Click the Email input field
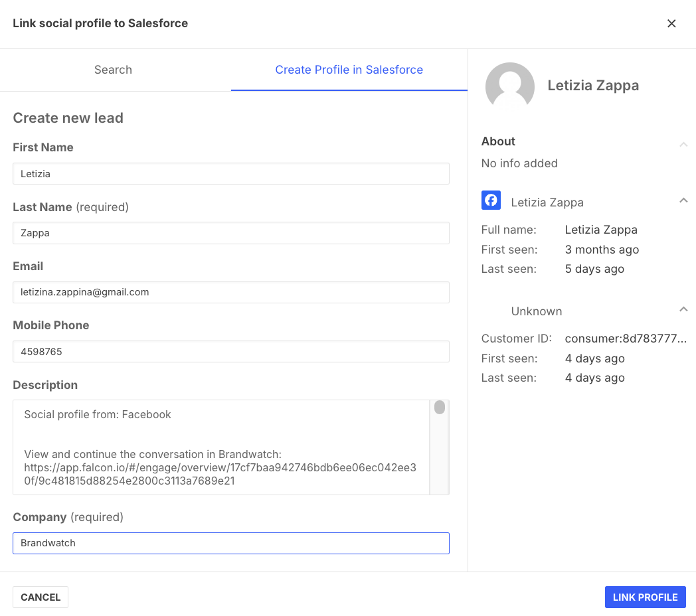This screenshot has width=696, height=616. [x=231, y=293]
